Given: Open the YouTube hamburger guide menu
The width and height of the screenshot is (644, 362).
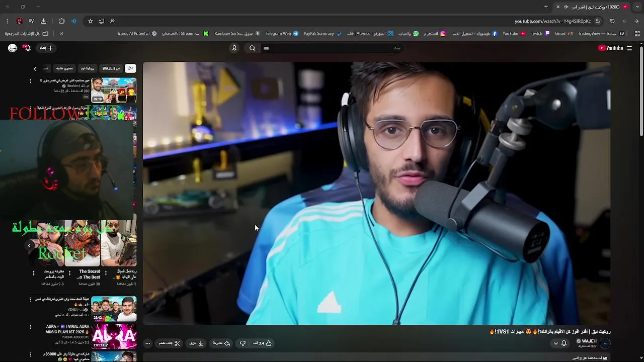Looking at the screenshot, I should pos(629,48).
